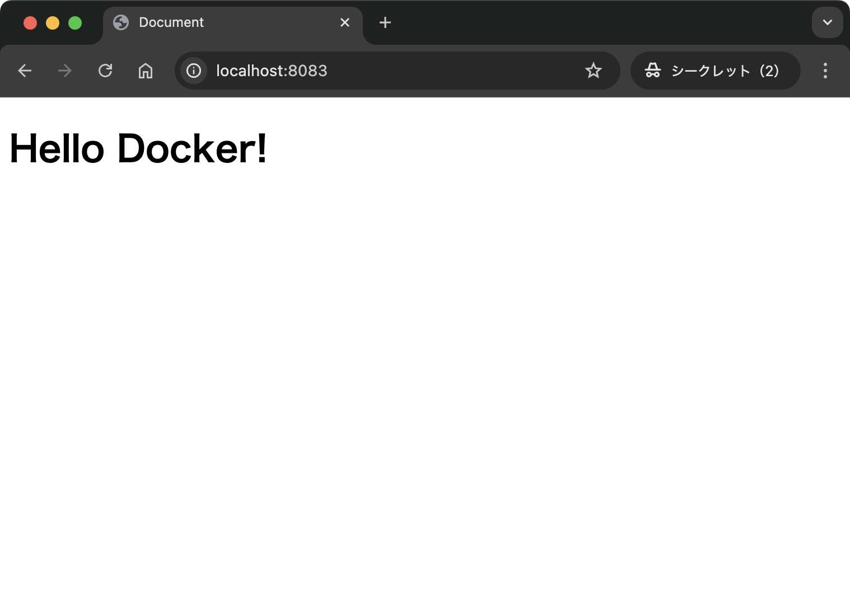850x616 pixels.
Task: Select the Document tab title
Action: coord(171,22)
